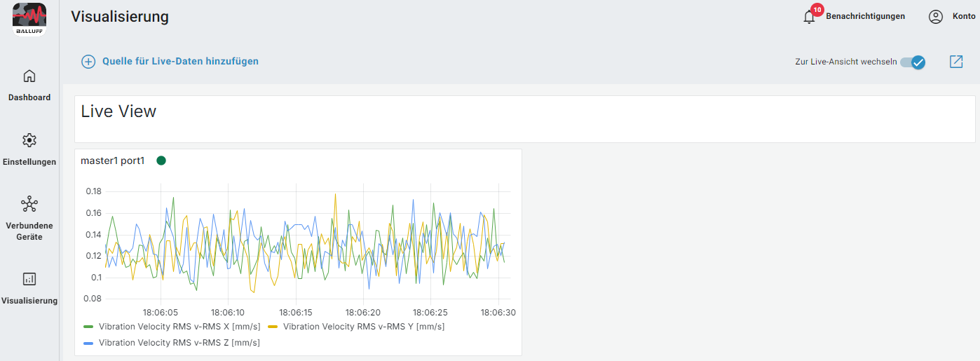Go to the Dashboard menu label
The height and width of the screenshot is (361, 980).
pos(29,97)
